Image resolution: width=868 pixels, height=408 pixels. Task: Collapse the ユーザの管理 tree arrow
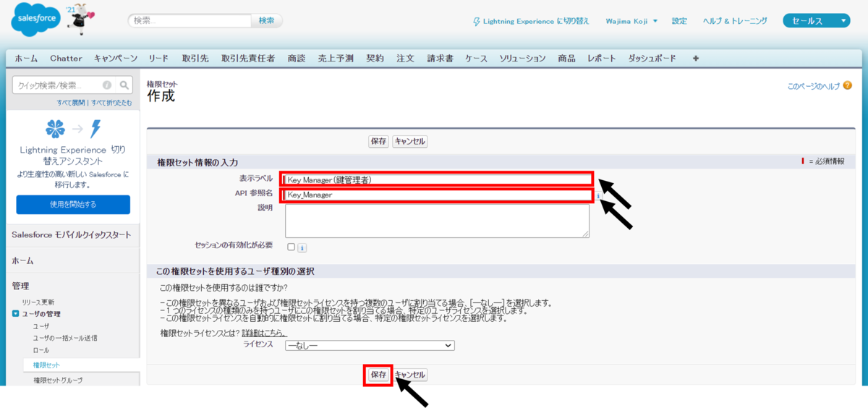click(x=16, y=314)
